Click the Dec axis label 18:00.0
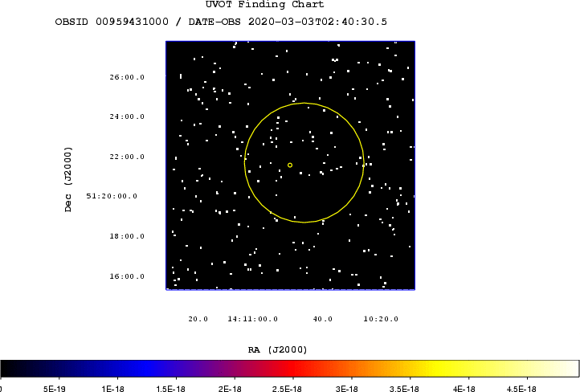The height and width of the screenshot is (392, 580). pos(127,236)
